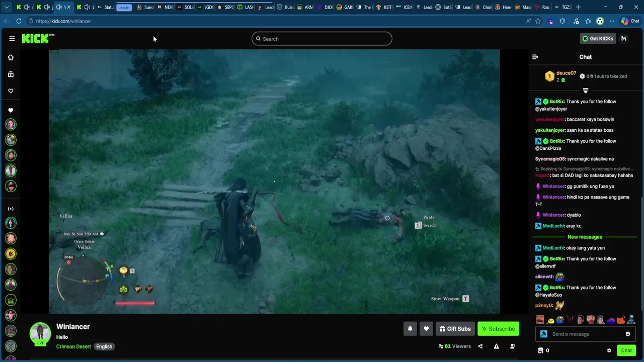Expand the gift leaderboard chevron under deuce07
The height and width of the screenshot is (362, 644).
click(x=585, y=91)
